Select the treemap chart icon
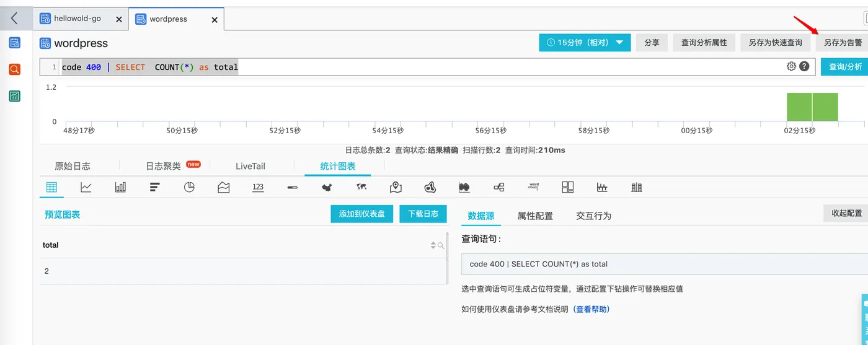Screen dimensions: 868x345 [x=567, y=187]
